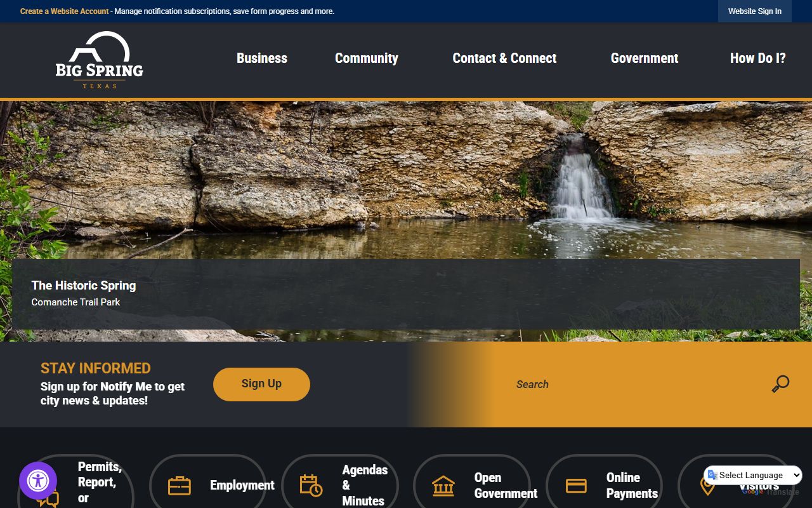Viewport: 812px width, 508px height.
Task: Open the Contact & Connect menu
Action: click(504, 58)
